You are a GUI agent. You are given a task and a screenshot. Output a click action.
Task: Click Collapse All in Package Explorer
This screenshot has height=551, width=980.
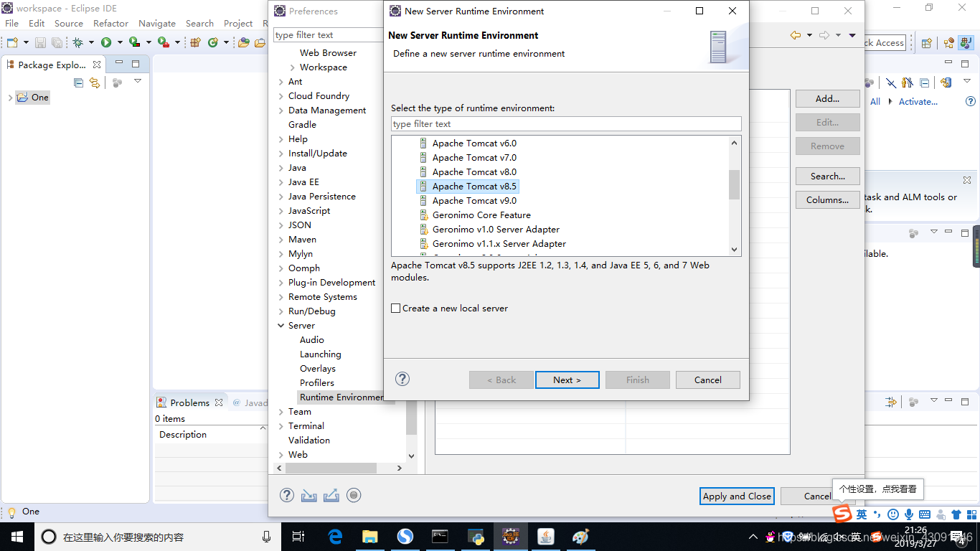tap(79, 83)
